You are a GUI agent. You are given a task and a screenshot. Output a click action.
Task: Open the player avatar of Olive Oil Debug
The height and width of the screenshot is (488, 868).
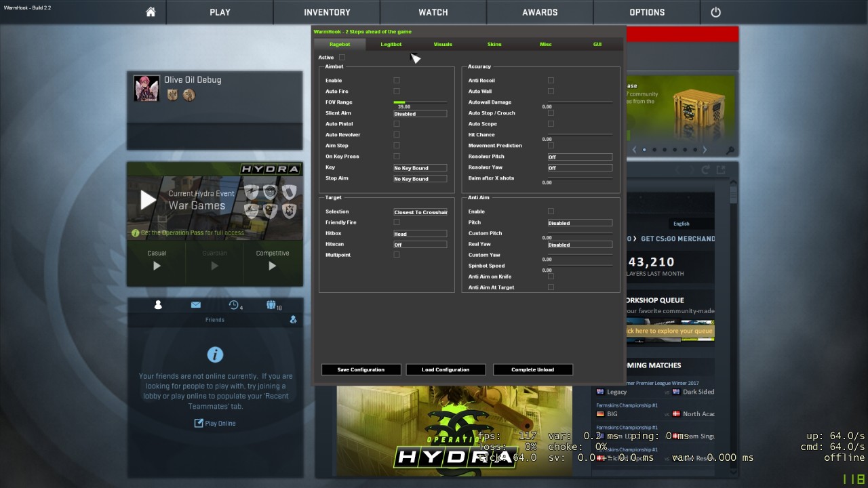[146, 89]
